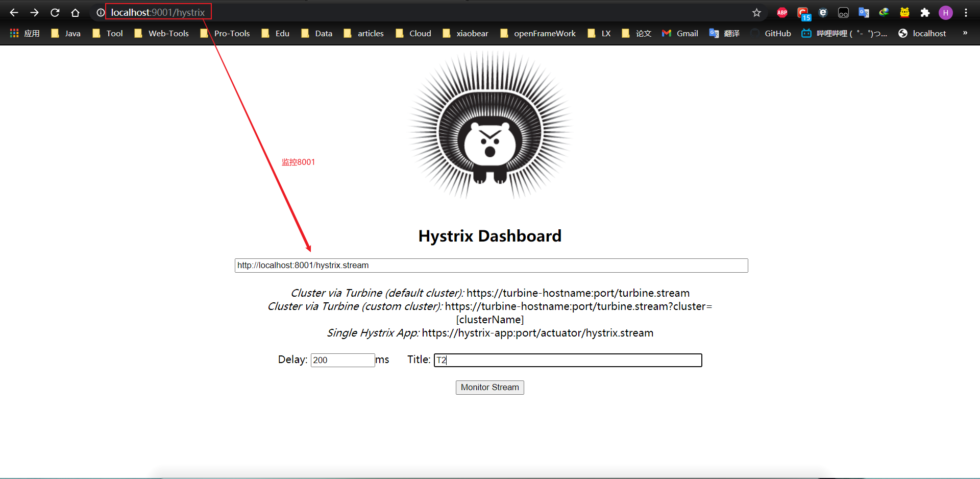Image resolution: width=980 pixels, height=479 pixels.
Task: View site information icon in address bar
Action: click(x=101, y=13)
